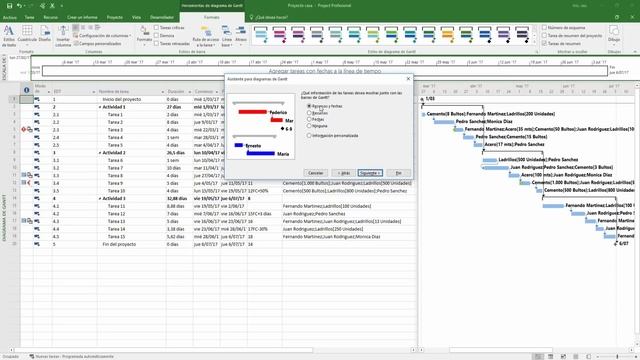Screen dimensions: 640x360
Task: Collapse the Actividad 1 summary task
Action: [x=100, y=107]
